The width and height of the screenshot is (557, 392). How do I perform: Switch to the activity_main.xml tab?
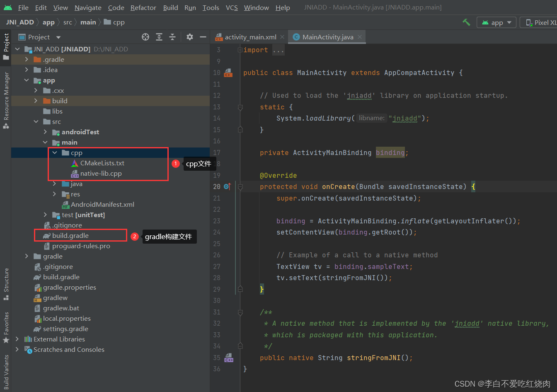[x=250, y=37]
